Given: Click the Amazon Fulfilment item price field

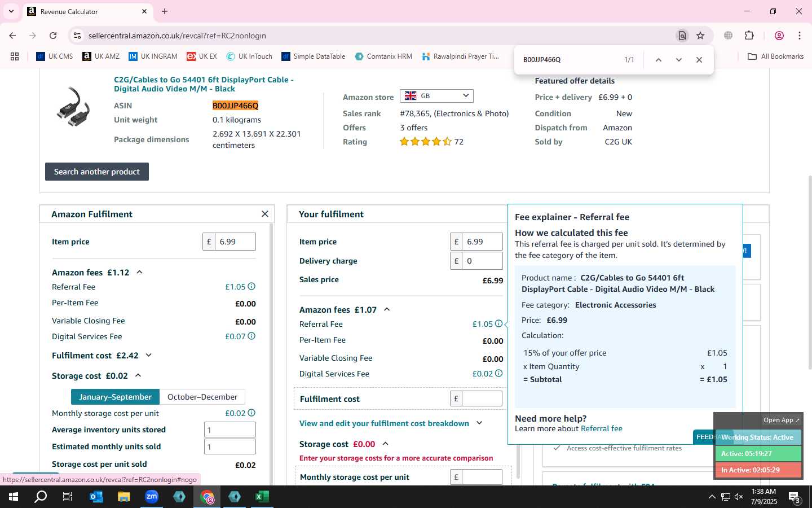Looking at the screenshot, I should click(235, 242).
